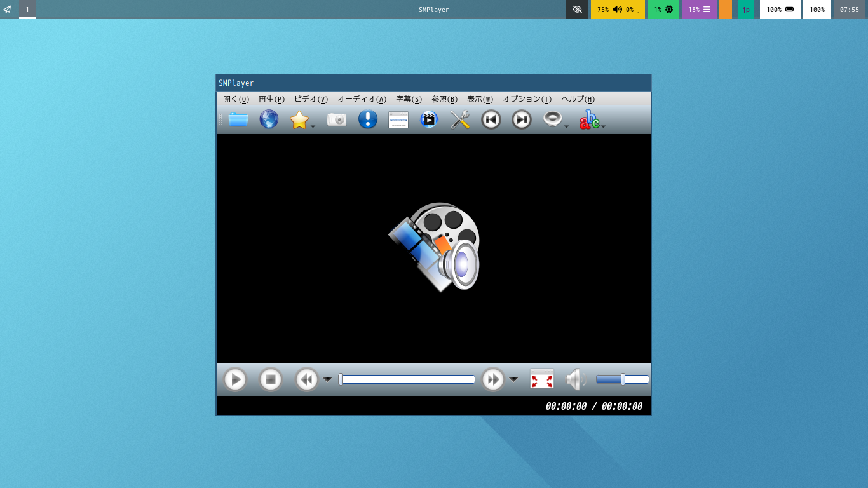This screenshot has height=488, width=868.
Task: Click the SMPlayer logo in video area
Action: click(434, 247)
